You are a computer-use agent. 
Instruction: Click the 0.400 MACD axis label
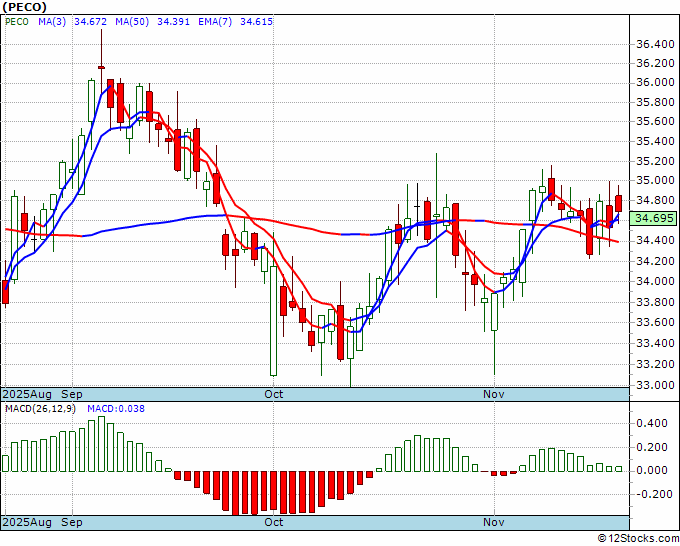click(x=652, y=424)
